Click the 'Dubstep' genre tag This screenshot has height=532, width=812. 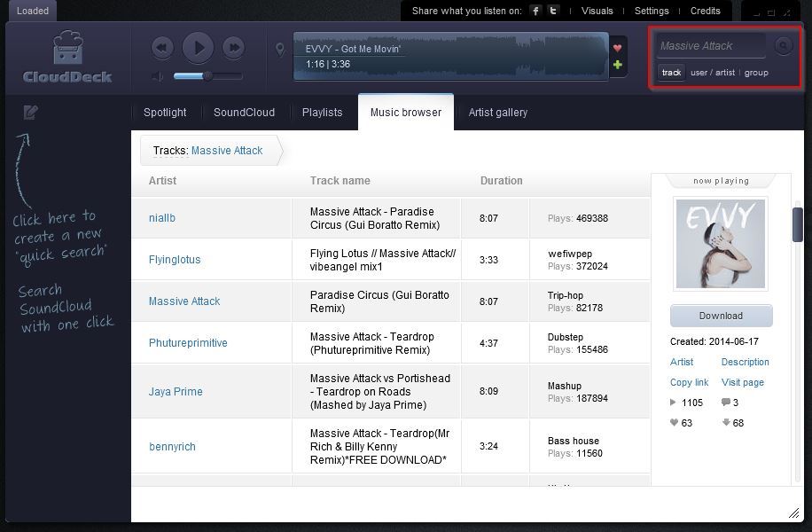click(566, 337)
